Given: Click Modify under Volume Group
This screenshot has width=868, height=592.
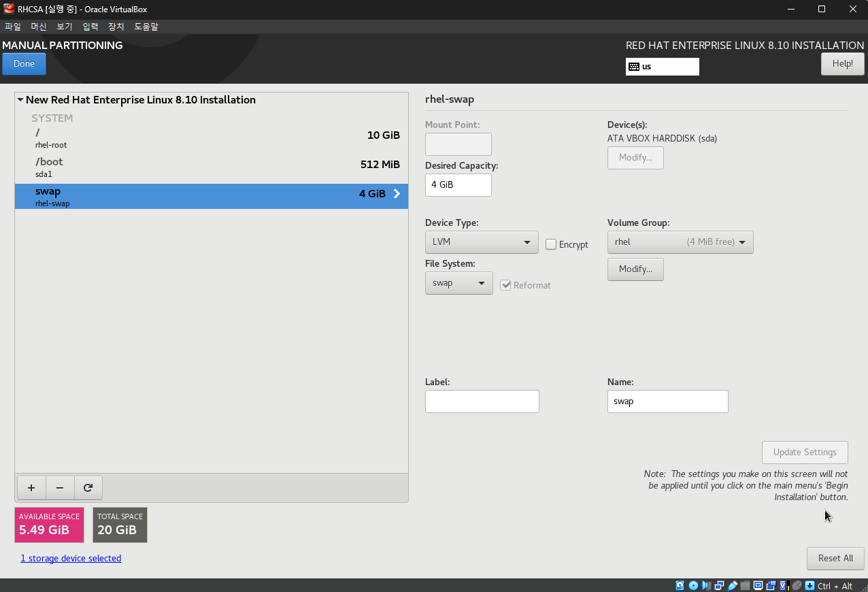Looking at the screenshot, I should click(x=635, y=269).
